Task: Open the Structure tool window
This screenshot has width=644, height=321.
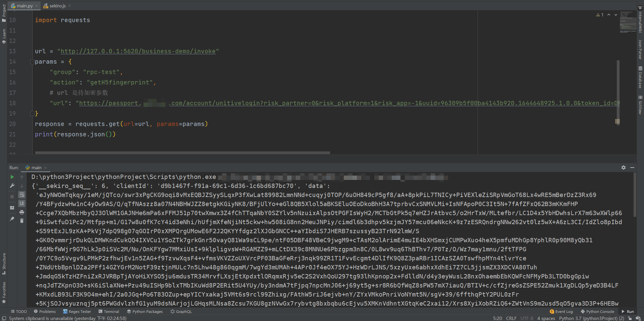Action: (x=4, y=264)
